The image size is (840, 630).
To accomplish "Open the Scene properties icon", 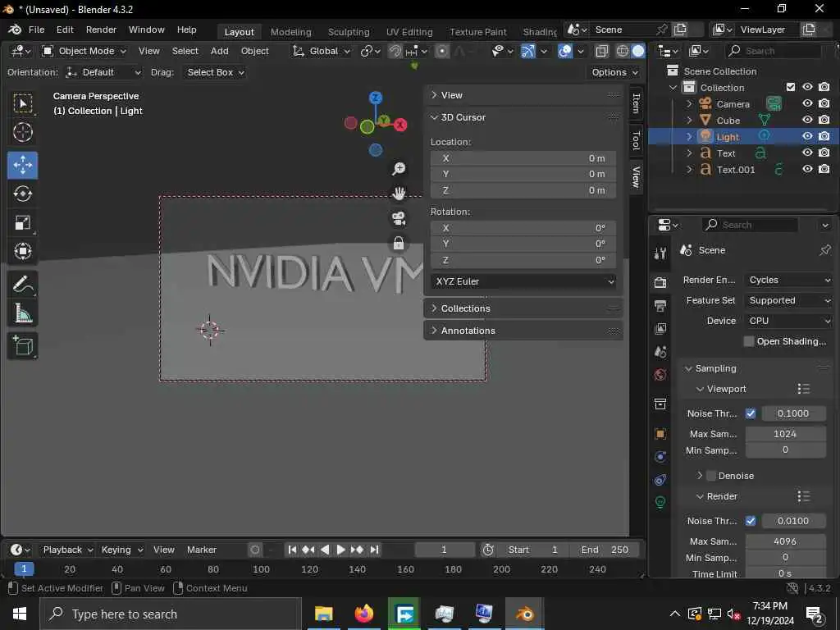I will 660,351.
